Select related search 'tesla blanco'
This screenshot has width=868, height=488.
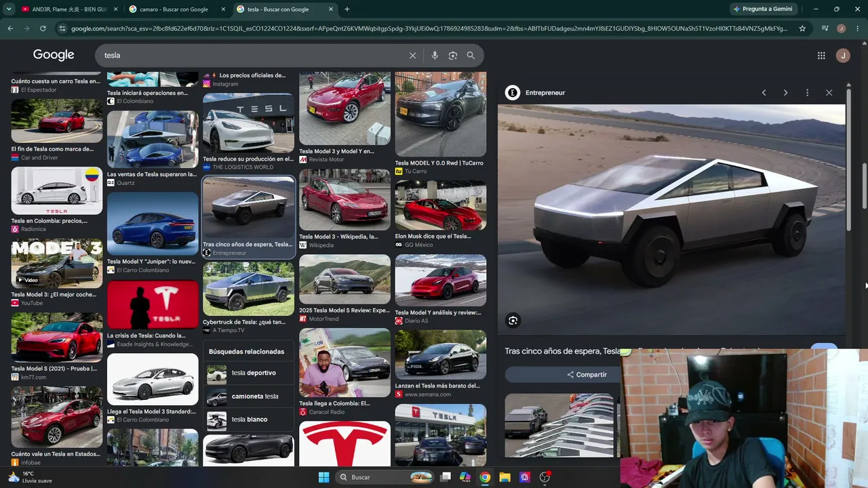pos(248,420)
